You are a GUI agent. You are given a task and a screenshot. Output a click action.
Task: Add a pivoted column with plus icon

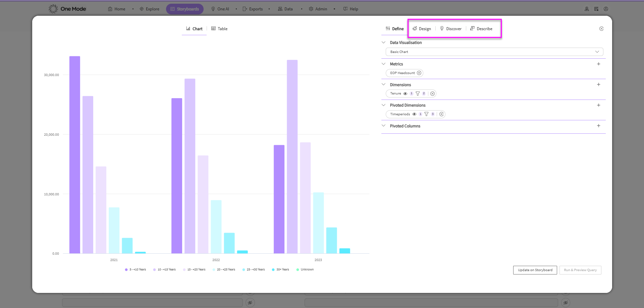[x=598, y=126]
